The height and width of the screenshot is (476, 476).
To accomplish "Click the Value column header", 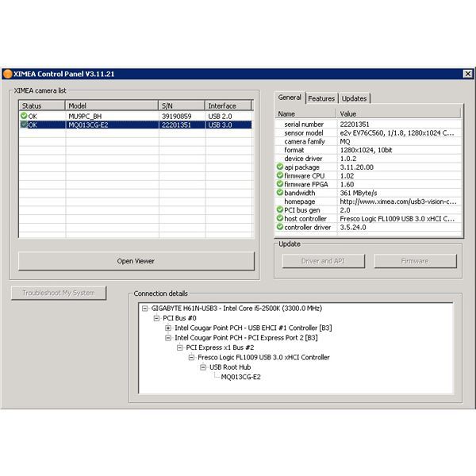I will [398, 113].
